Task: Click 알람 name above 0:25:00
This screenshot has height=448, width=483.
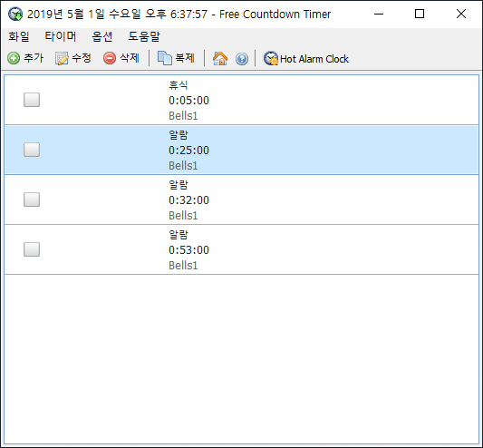Action: [x=179, y=135]
